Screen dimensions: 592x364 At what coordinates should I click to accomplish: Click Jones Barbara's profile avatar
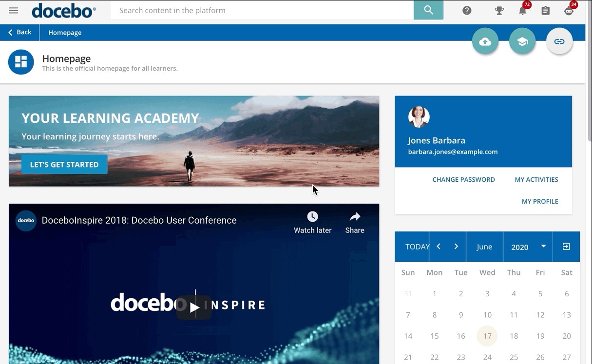coord(419,117)
